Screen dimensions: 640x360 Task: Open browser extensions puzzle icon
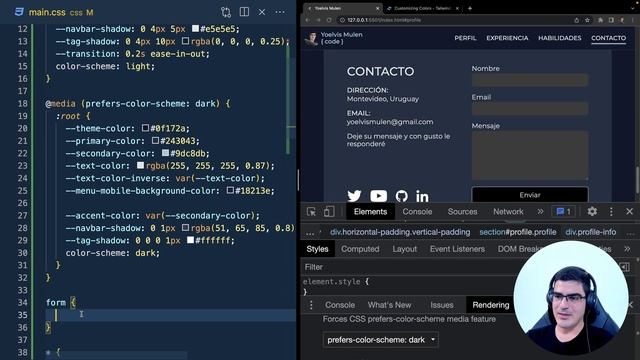coord(600,20)
